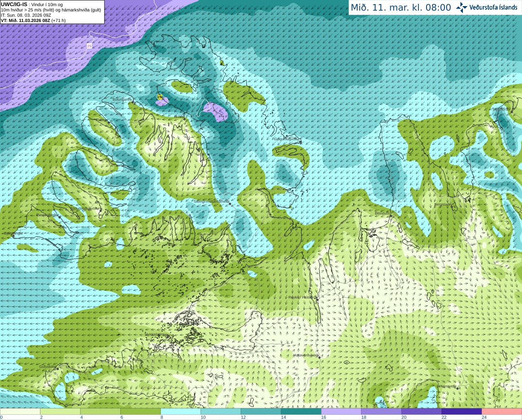Screen dimensions: 522x420
Task: Click the Æðey station label
Action: click(179, 117)
